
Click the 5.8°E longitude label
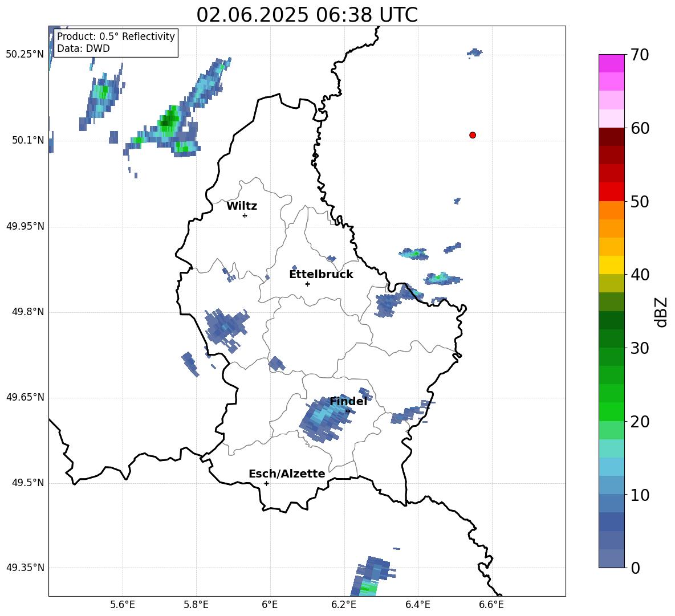click(196, 605)
